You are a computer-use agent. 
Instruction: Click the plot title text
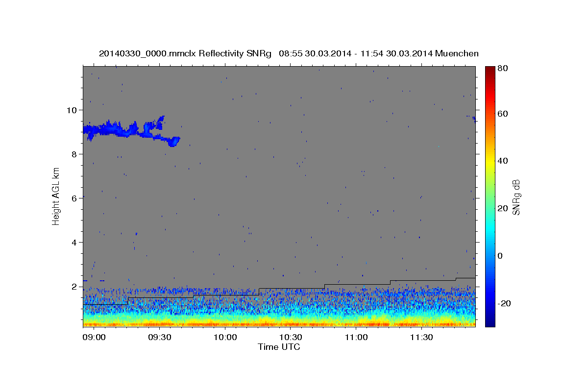[289, 53]
